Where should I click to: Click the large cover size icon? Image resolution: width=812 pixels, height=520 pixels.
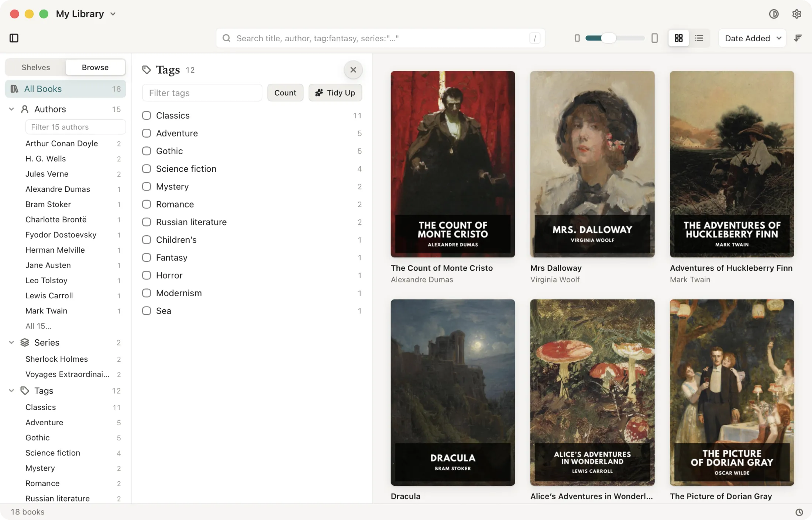pos(654,38)
